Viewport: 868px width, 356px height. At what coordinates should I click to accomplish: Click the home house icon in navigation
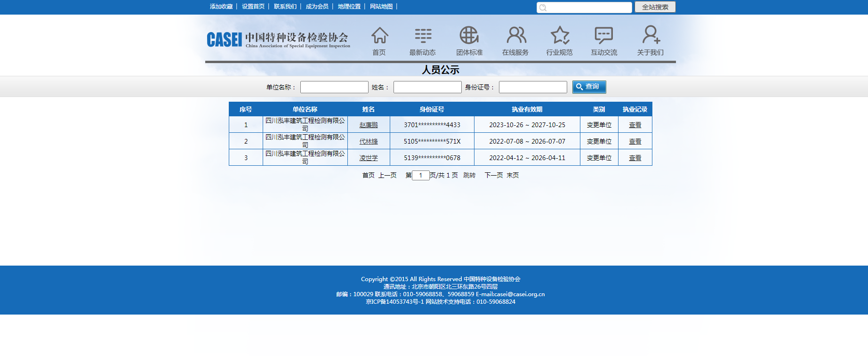click(x=379, y=36)
